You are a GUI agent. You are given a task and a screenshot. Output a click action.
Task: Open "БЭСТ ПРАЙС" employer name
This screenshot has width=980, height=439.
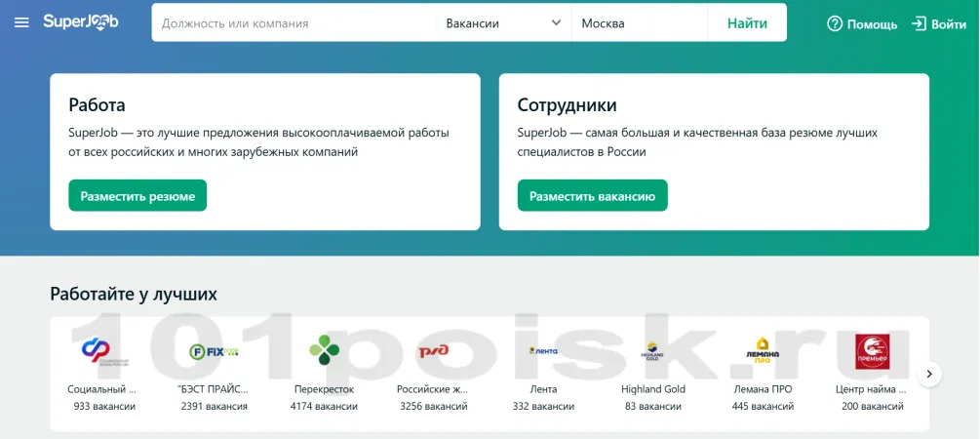click(x=214, y=389)
